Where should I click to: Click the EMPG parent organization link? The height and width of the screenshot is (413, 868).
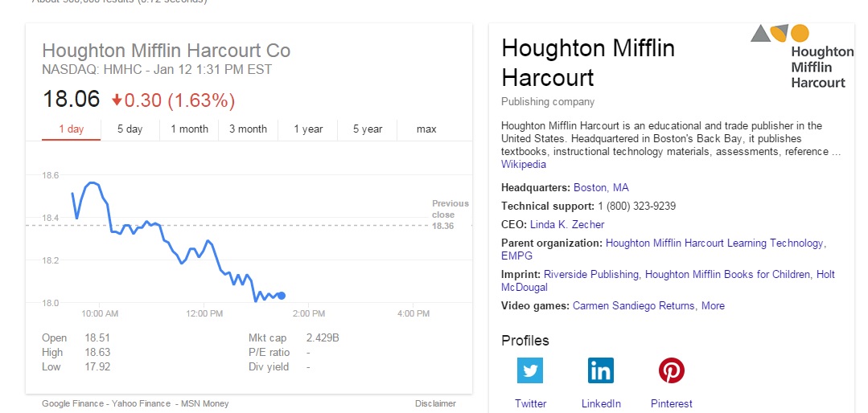tap(516, 256)
